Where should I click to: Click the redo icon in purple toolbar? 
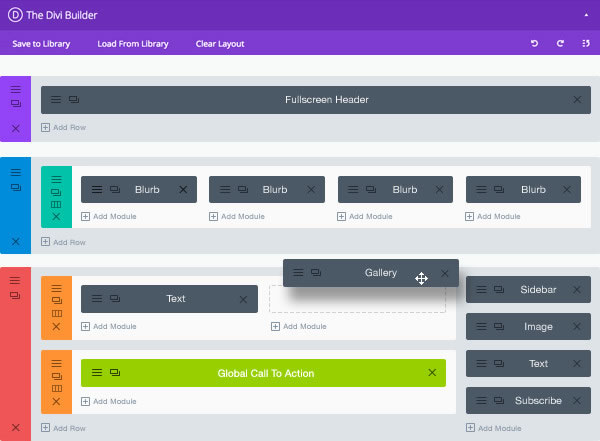[560, 44]
